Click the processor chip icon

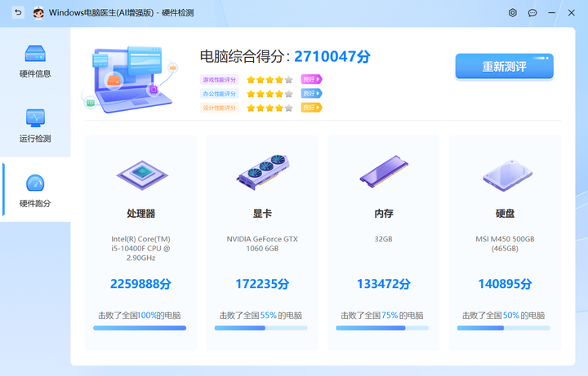(x=142, y=175)
